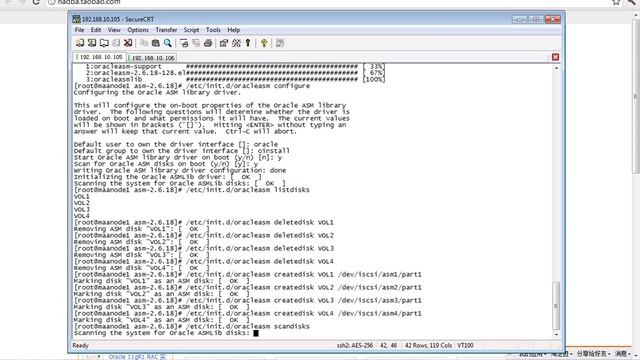The width and height of the screenshot is (640, 360).
Task: Click the Print Screen toolbar icon
Action: point(184,43)
